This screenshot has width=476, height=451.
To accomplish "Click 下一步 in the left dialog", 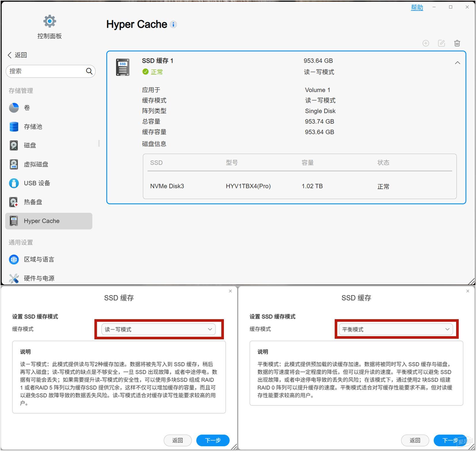I will click(x=213, y=440).
